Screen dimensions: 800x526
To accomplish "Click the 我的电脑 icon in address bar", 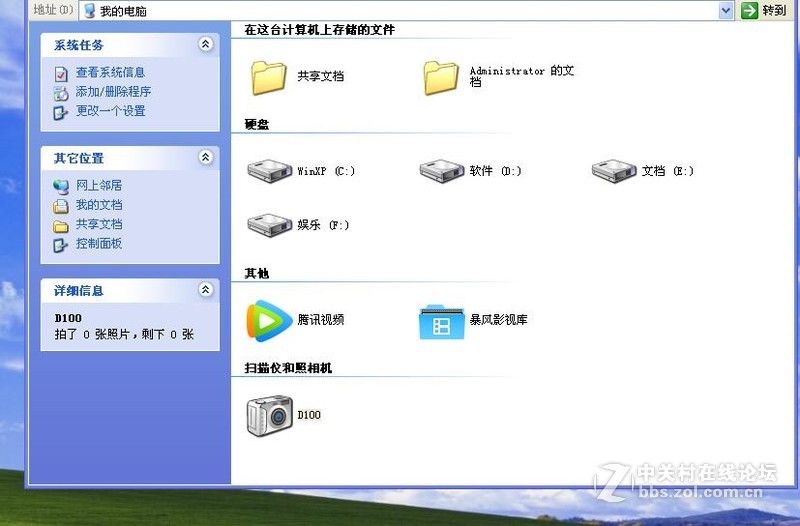I will tap(89, 11).
